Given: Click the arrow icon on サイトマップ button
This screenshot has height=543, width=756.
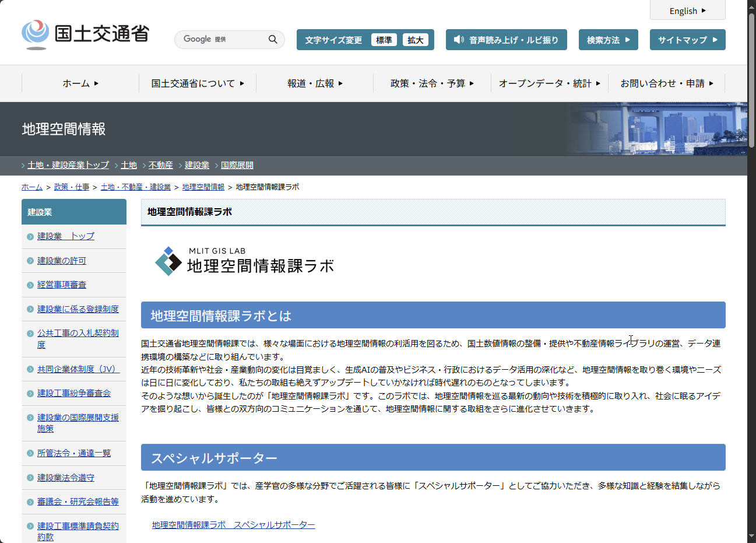Looking at the screenshot, I should [x=715, y=40].
